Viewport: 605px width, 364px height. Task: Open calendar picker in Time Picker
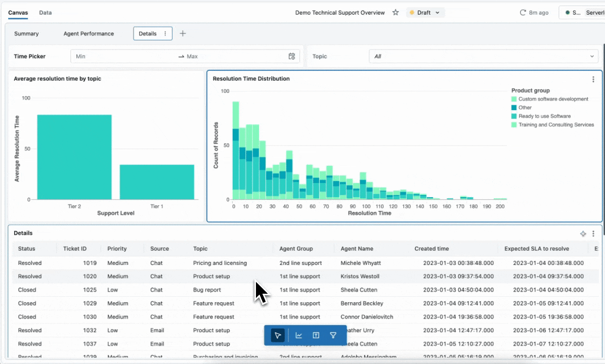click(292, 57)
